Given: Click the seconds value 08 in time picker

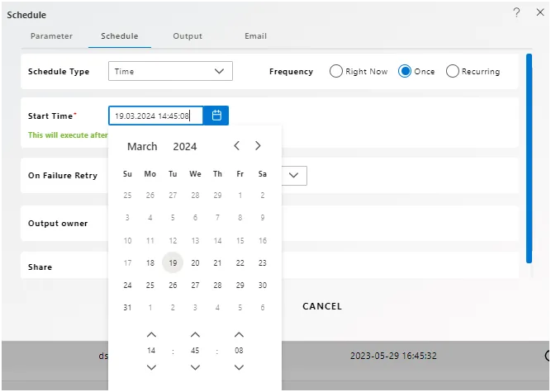Looking at the screenshot, I should coord(239,350).
